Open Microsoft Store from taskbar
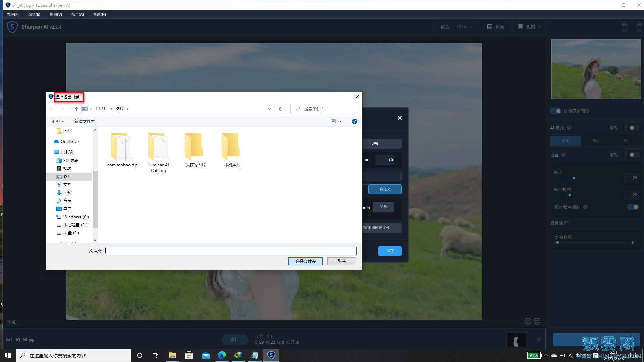 coord(189,355)
